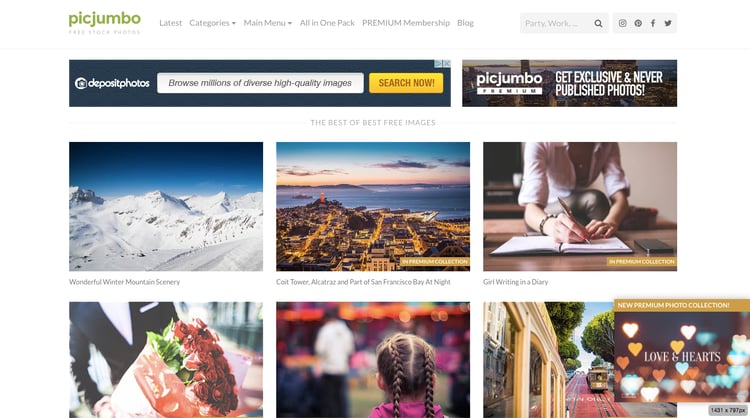
Task: Close the depositphotos ad via X icon
Action: click(x=447, y=63)
